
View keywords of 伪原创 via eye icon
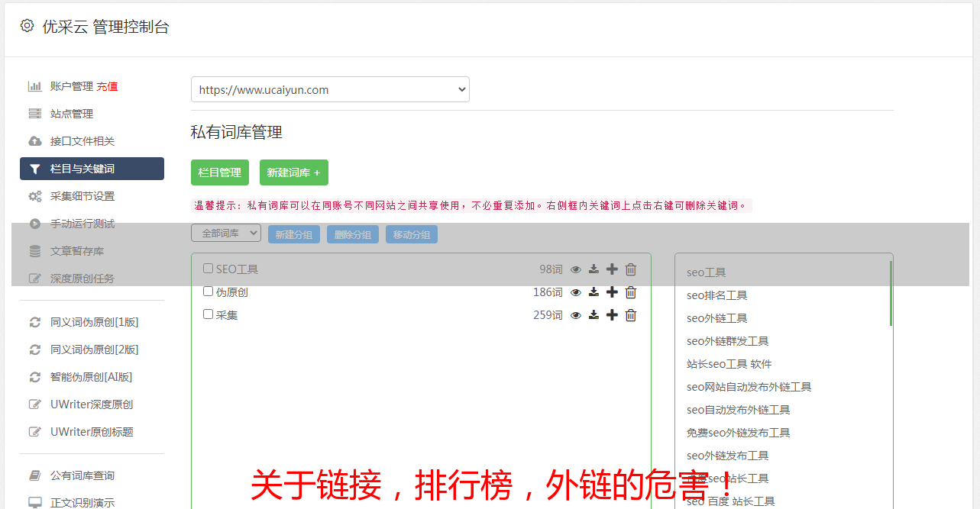[576, 292]
